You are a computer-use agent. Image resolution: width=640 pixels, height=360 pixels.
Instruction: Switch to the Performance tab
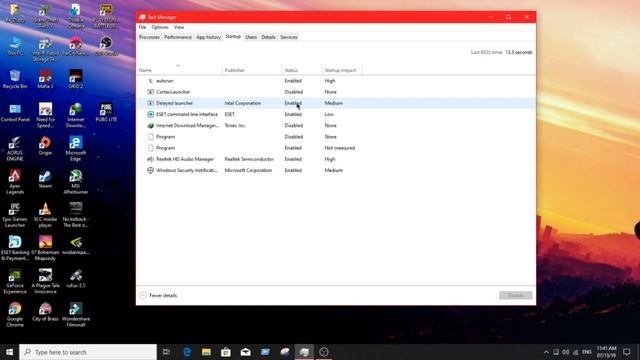click(178, 37)
